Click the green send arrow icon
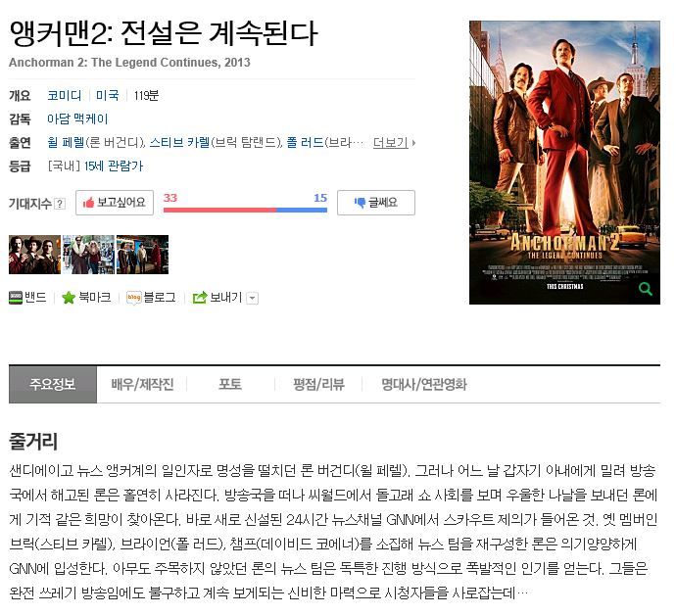The image size is (676, 616). (x=200, y=298)
